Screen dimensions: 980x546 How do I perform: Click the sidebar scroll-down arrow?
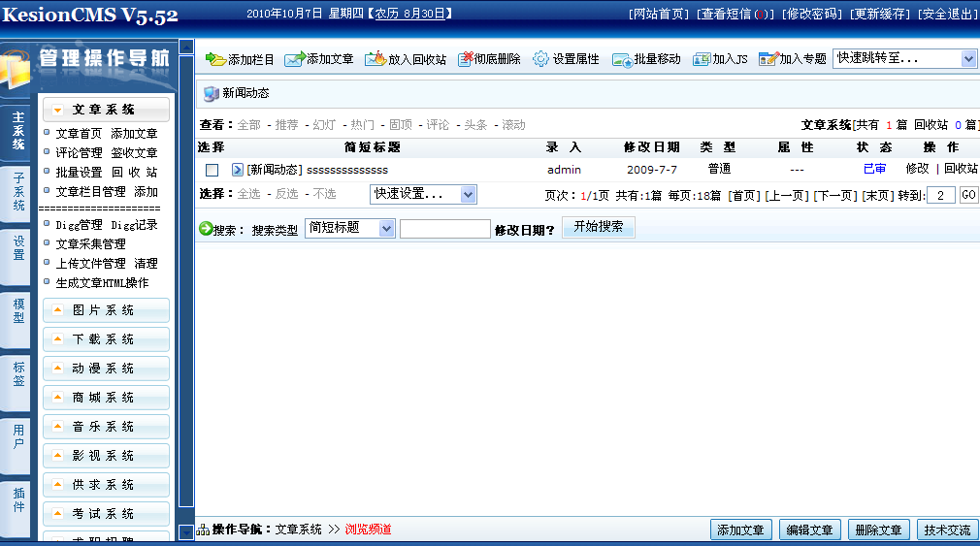[x=186, y=532]
